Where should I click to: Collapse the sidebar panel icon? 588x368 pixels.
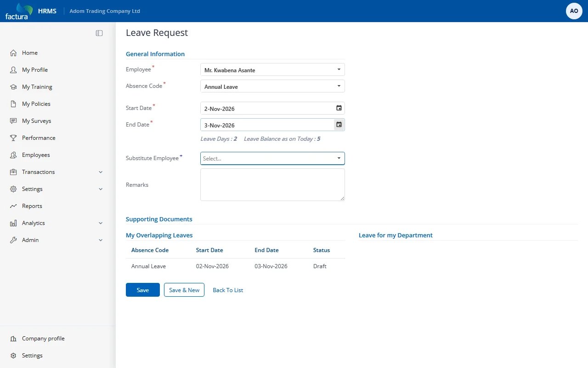tap(99, 33)
